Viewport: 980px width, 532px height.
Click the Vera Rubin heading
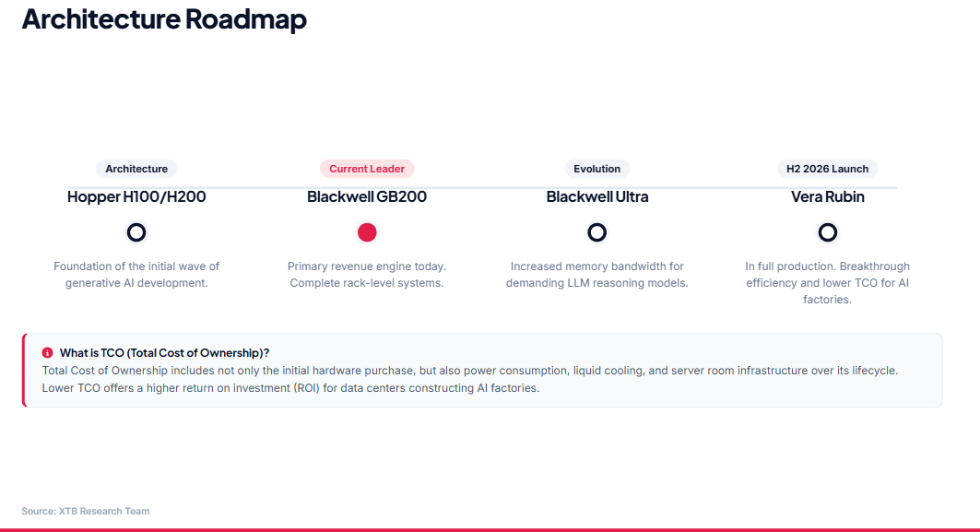[x=828, y=196]
